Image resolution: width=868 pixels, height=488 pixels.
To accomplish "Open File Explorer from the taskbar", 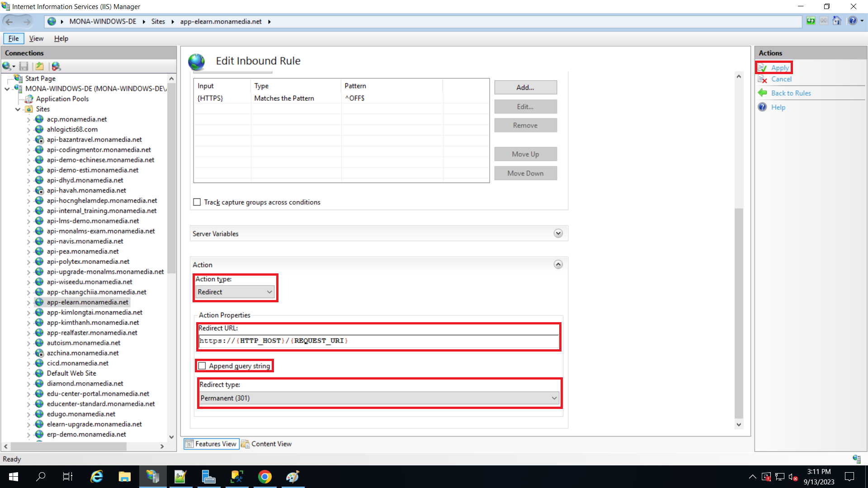I will click(x=124, y=477).
